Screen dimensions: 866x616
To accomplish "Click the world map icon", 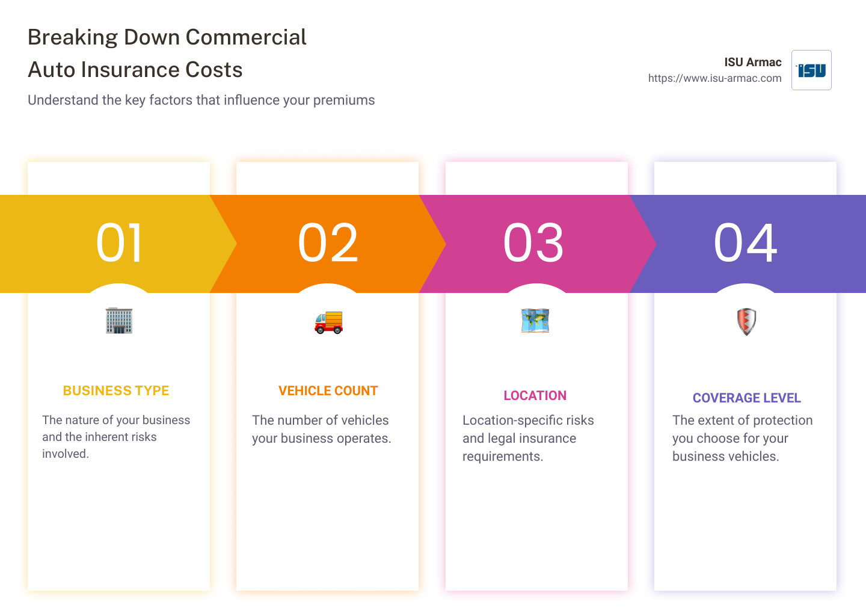I will point(535,321).
